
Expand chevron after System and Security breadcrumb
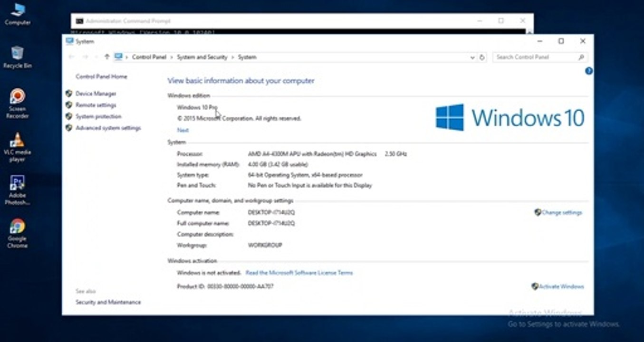click(233, 57)
